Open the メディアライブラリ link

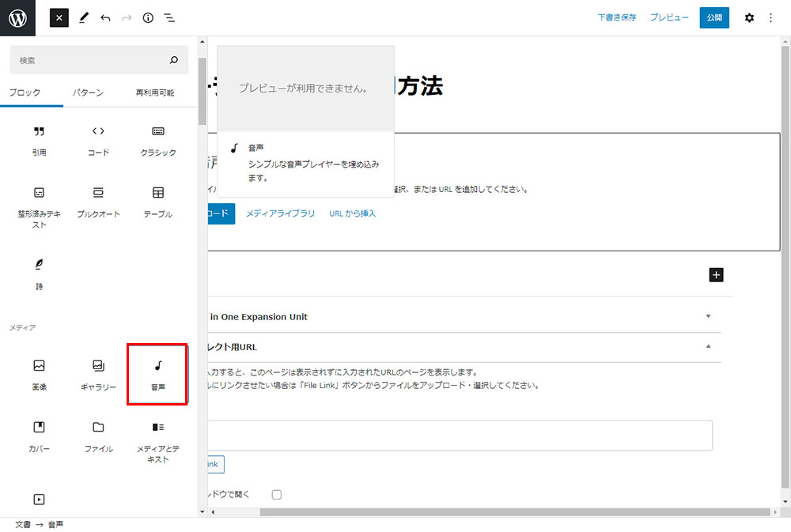pos(280,213)
